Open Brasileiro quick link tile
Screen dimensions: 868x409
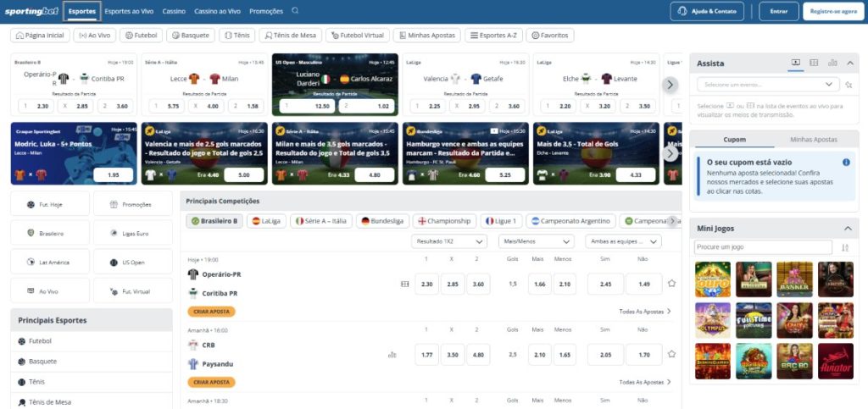pyautogui.click(x=50, y=233)
